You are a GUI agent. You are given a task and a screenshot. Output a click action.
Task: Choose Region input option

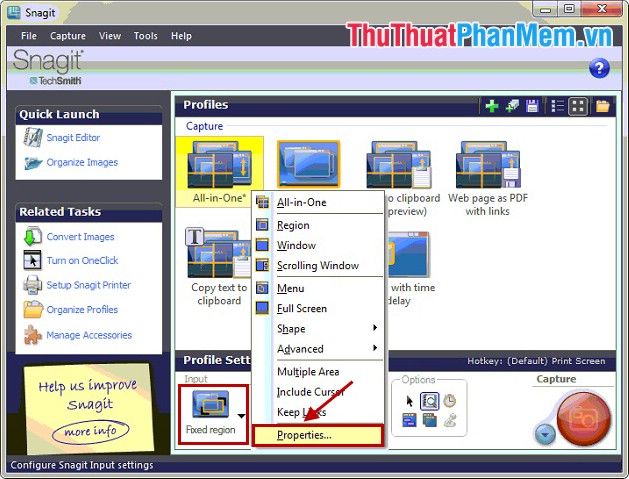click(x=319, y=225)
